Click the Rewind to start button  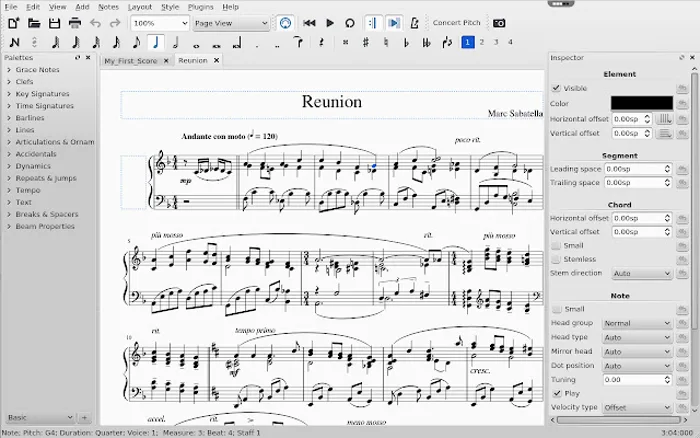309,23
